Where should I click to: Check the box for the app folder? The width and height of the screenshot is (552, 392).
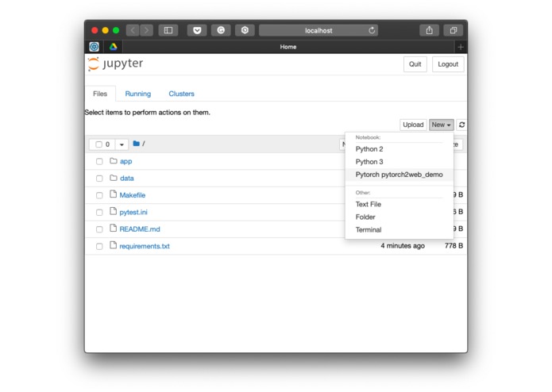(x=99, y=161)
